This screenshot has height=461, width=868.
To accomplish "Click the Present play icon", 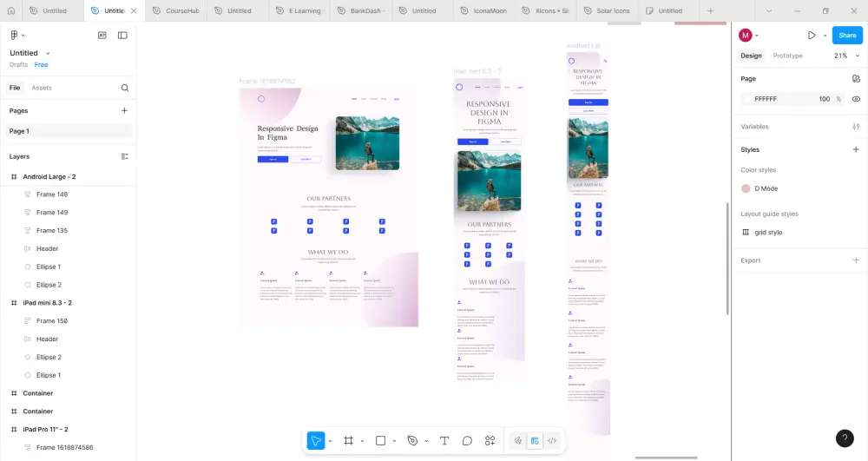I will (x=812, y=35).
